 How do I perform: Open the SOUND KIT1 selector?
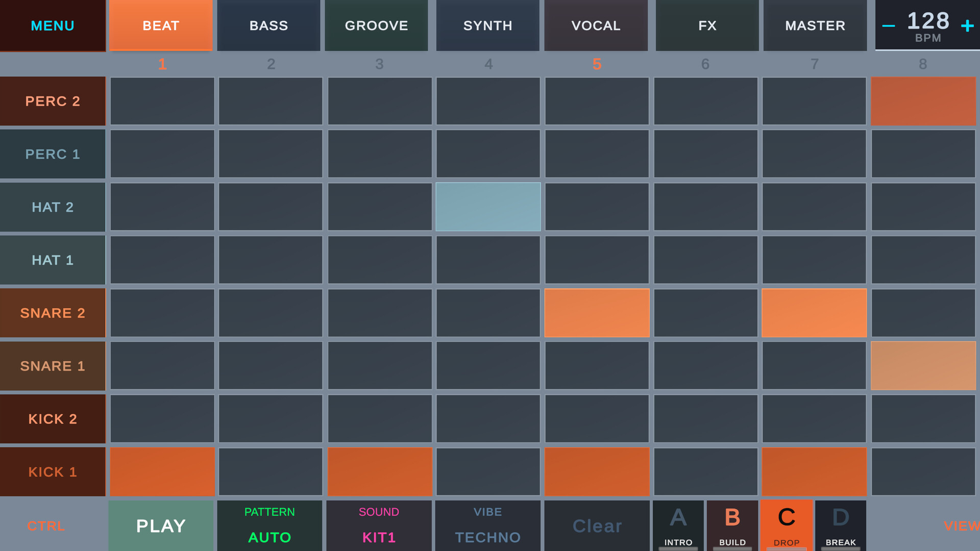[x=379, y=525]
